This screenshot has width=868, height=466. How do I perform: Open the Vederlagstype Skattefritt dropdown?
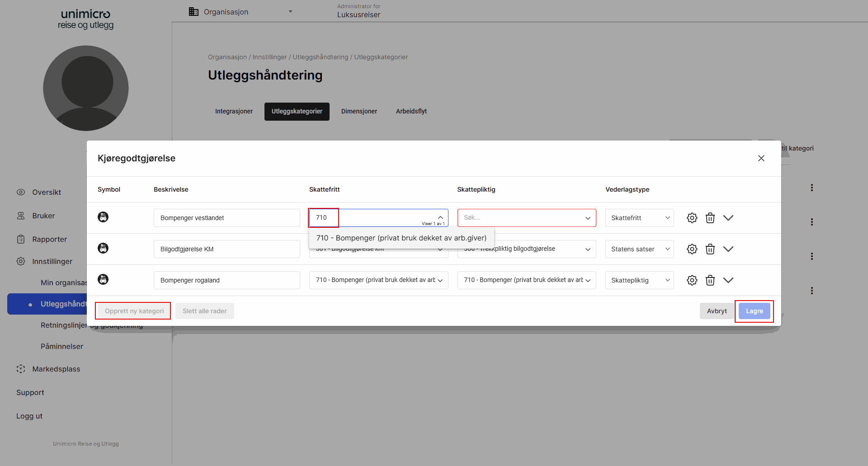pos(639,217)
